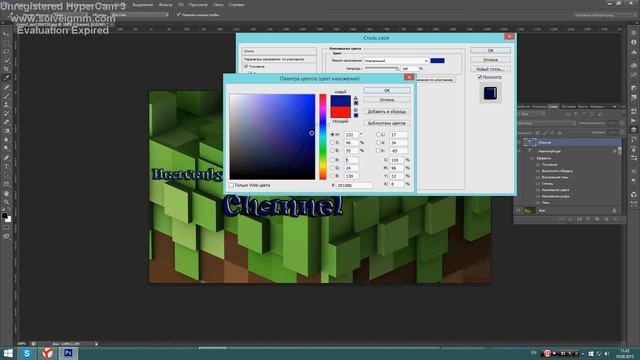The height and width of the screenshot is (360, 640).
Task: Toggle visibility of 'Наложение цвета' effect
Action: (x=538, y=190)
